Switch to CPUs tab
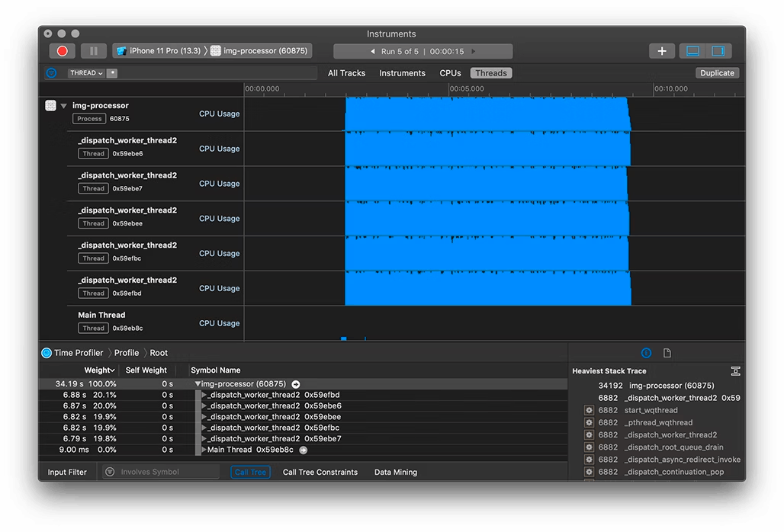The image size is (784, 532). pos(450,73)
